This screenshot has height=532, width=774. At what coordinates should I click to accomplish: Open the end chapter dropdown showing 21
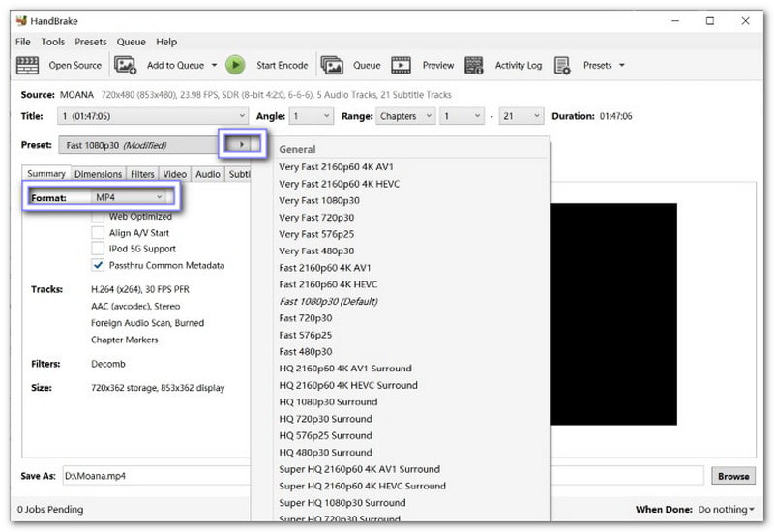pos(521,116)
